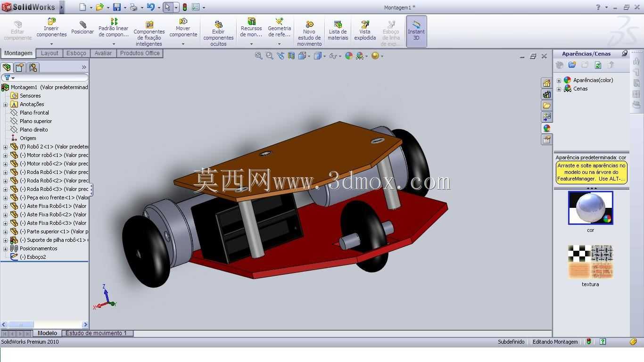Select the Modelo bottom tab

coord(47,333)
